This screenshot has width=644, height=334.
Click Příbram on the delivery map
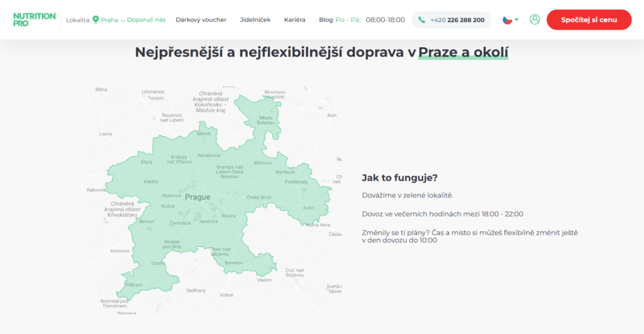[133, 285]
